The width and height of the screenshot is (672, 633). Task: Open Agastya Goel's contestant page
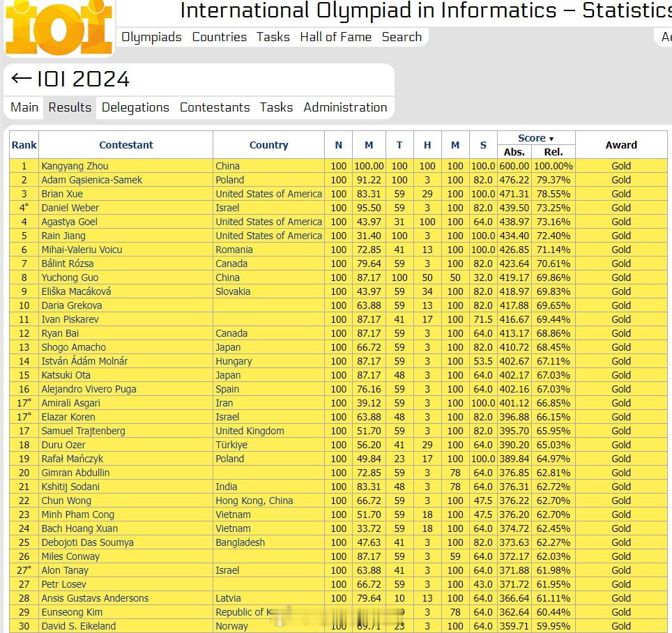click(70, 222)
